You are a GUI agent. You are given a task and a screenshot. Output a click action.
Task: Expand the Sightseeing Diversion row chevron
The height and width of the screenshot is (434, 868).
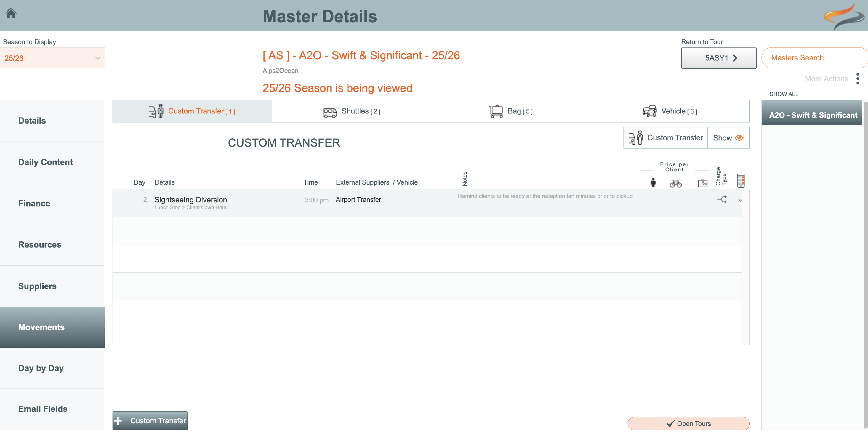pos(740,200)
